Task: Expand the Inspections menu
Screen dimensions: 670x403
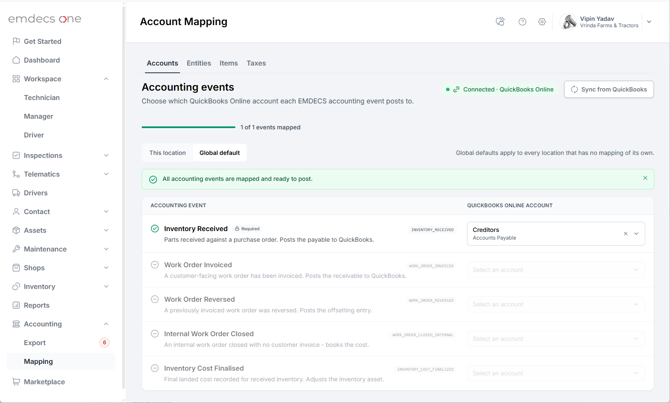Action: pyautogui.click(x=106, y=155)
